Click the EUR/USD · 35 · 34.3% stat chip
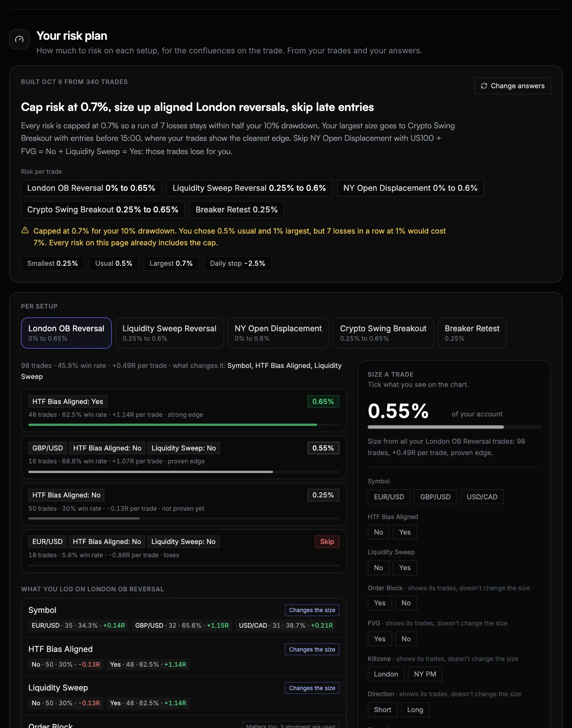 click(78, 625)
